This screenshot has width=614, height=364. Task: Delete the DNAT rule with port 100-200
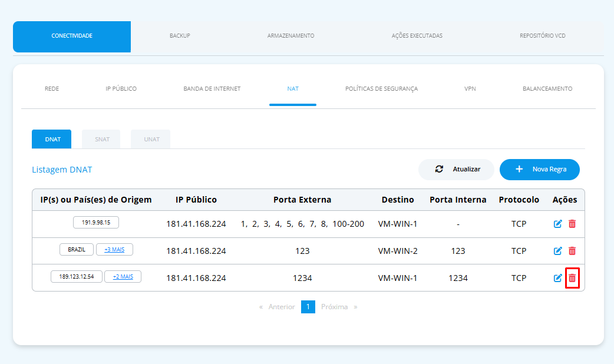pos(572,224)
